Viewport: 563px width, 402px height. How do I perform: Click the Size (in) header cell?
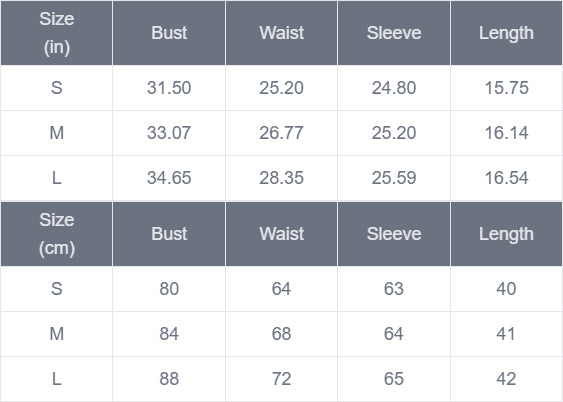coord(56,33)
